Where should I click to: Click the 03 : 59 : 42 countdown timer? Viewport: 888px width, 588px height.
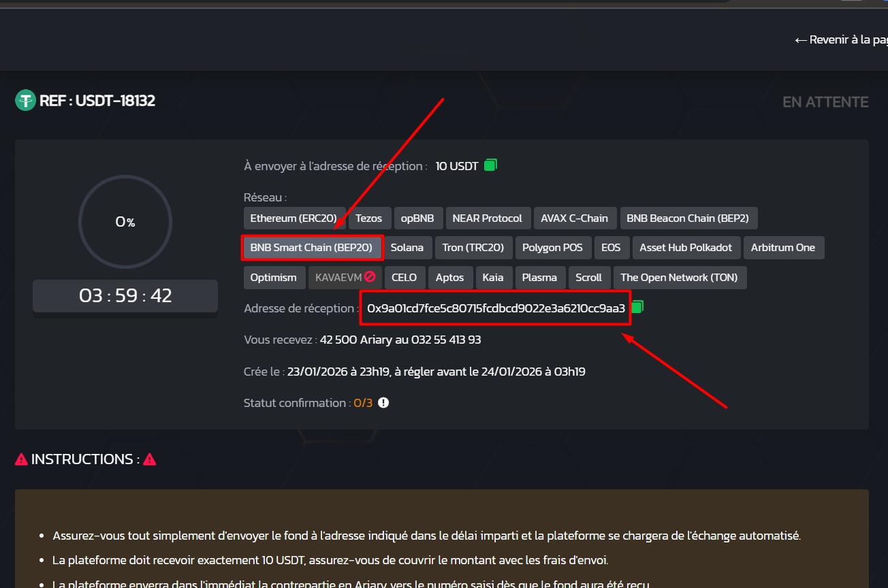pyautogui.click(x=125, y=296)
